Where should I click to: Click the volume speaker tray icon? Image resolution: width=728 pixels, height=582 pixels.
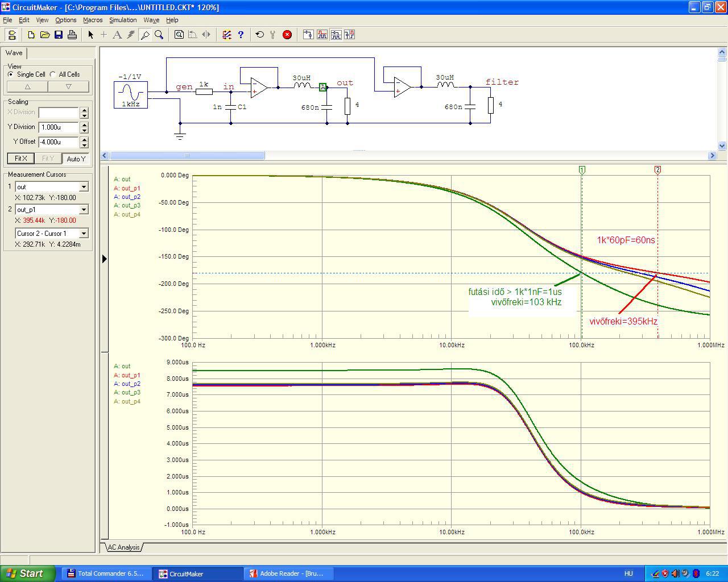point(675,573)
